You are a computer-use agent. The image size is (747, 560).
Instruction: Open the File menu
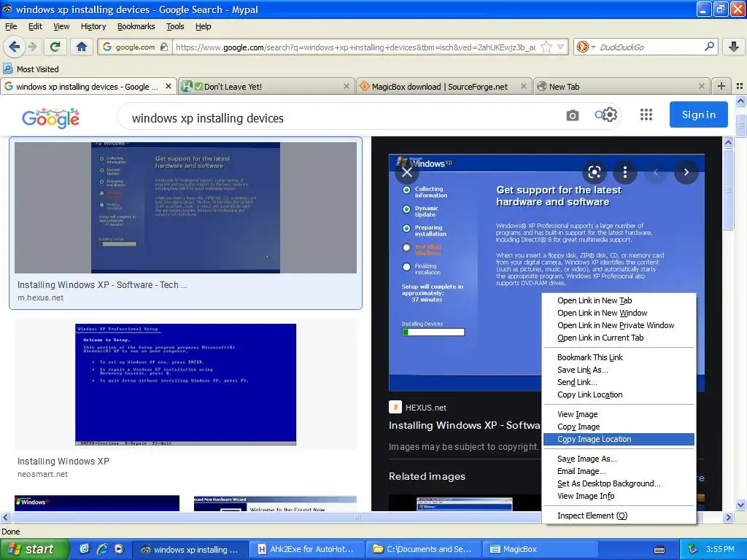tap(11, 26)
